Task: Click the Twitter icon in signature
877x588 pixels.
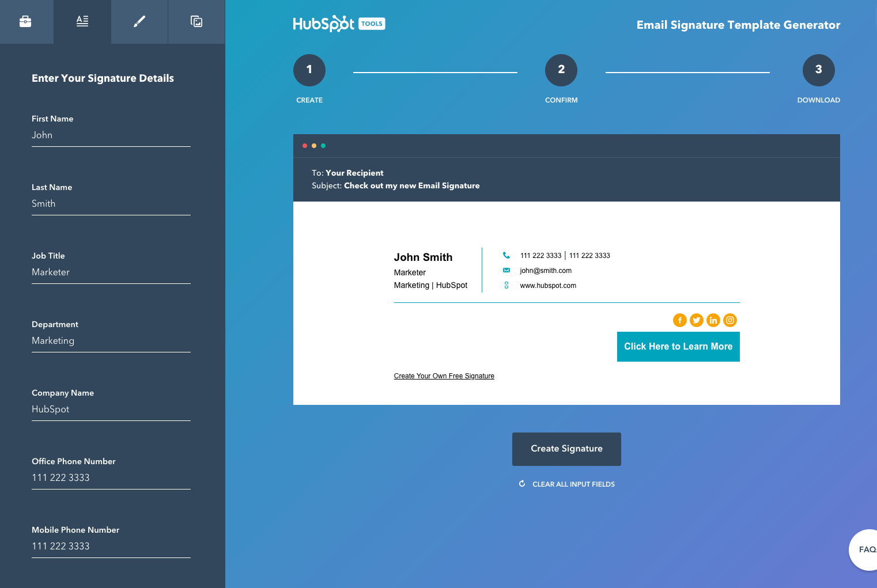Action: [x=697, y=320]
